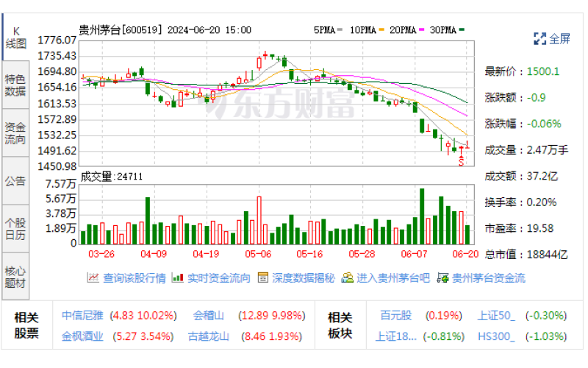Click the chart icon beside 查询该股行情

coord(93,278)
